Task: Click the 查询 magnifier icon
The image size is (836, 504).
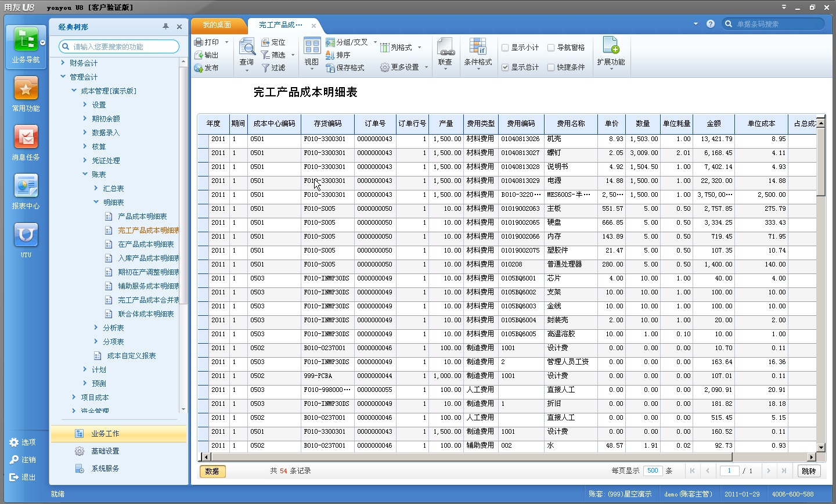Action: [x=247, y=46]
